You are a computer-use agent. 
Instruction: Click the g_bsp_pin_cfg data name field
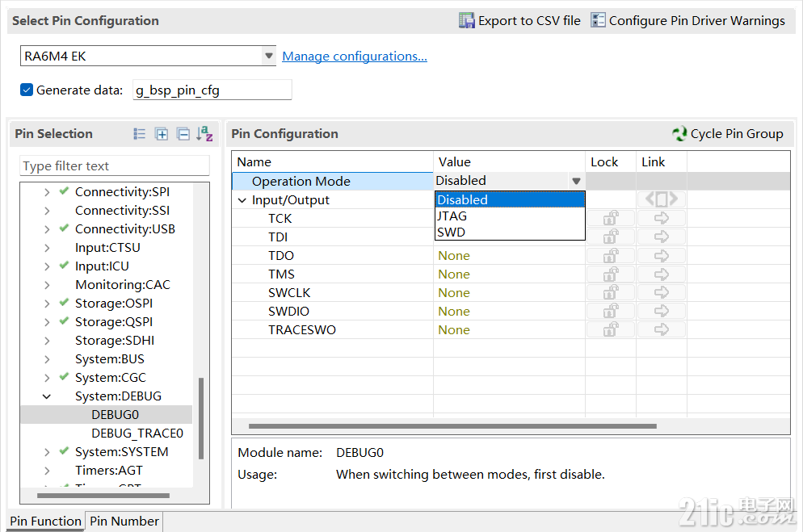(x=212, y=90)
